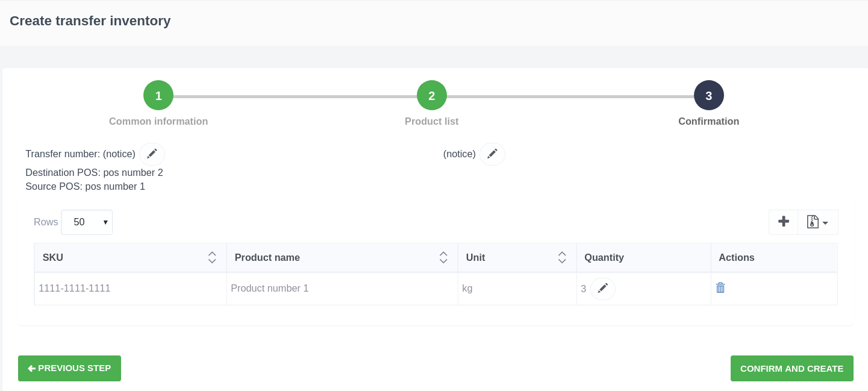Open the Rows per page selector
This screenshot has width=868, height=391.
point(87,222)
